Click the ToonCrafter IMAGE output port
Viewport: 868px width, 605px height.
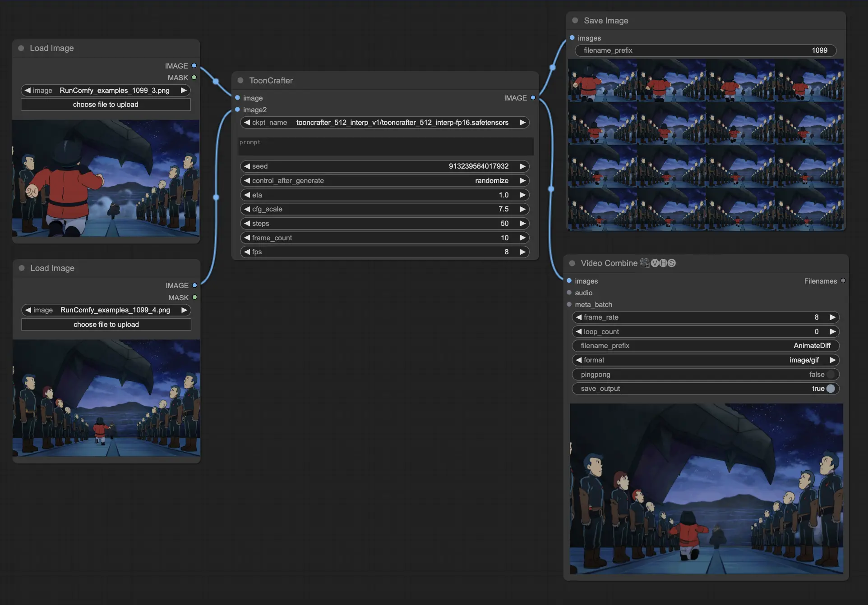(533, 98)
